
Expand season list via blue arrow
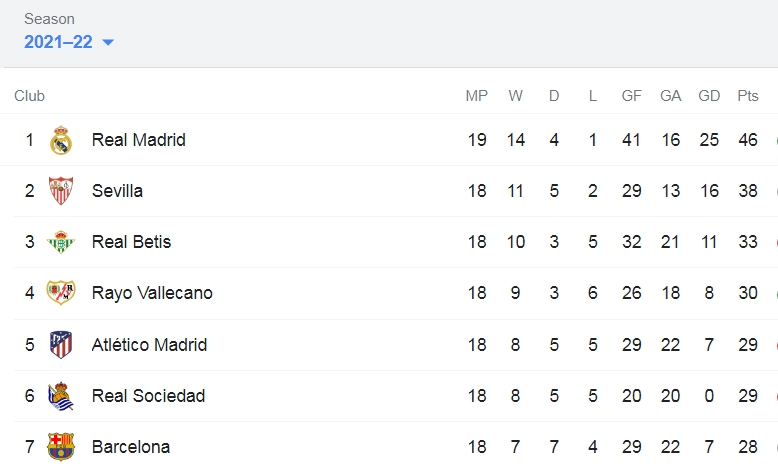tap(108, 43)
